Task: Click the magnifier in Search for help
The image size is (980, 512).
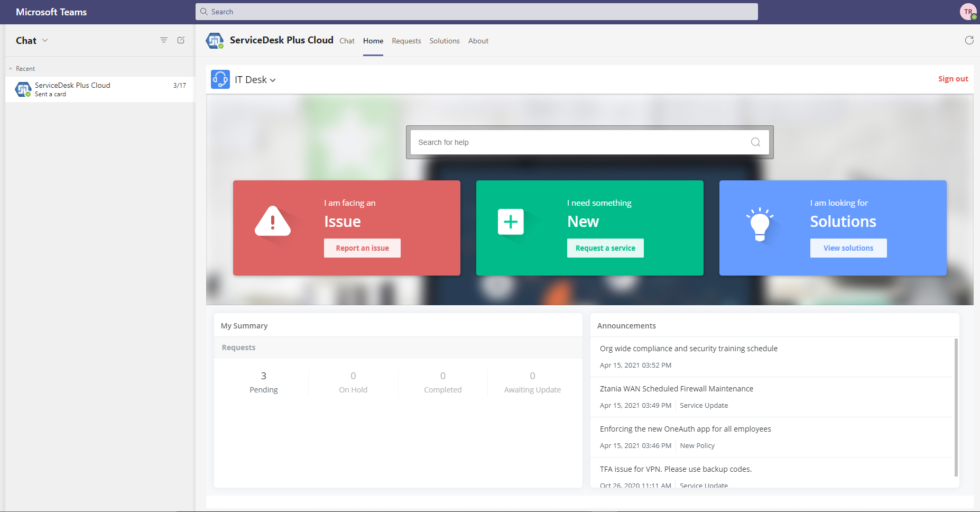Action: point(755,142)
